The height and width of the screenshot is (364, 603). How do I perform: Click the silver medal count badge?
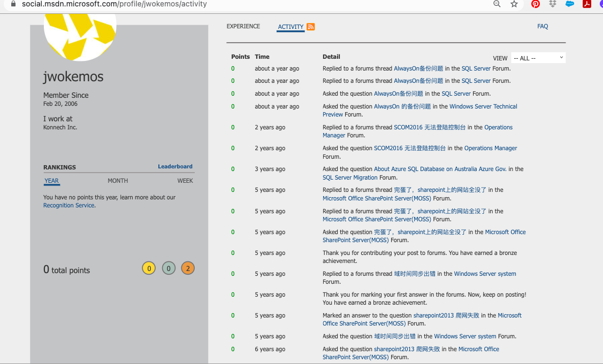coord(169,268)
